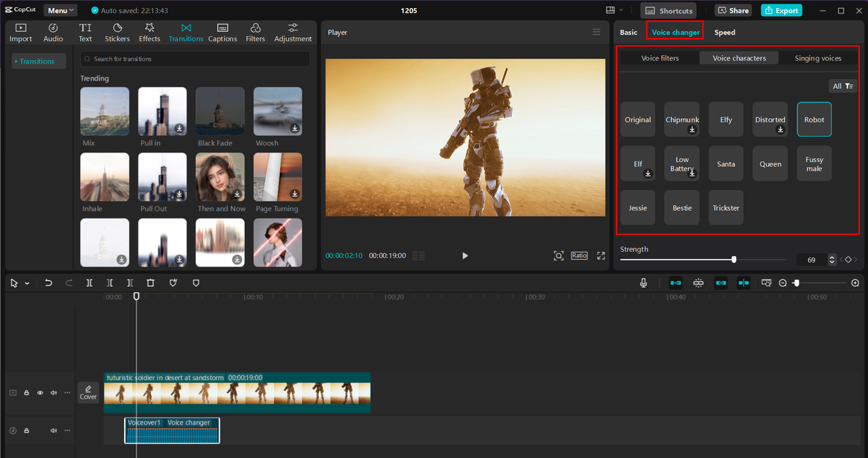Select the Voice changer tab
The height and width of the screenshot is (458, 868).
coord(675,33)
